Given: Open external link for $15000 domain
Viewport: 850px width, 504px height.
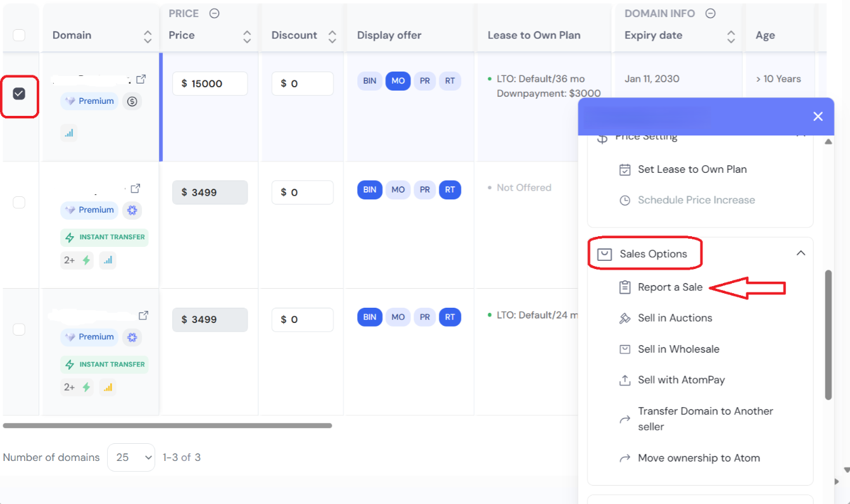Looking at the screenshot, I should [141, 79].
